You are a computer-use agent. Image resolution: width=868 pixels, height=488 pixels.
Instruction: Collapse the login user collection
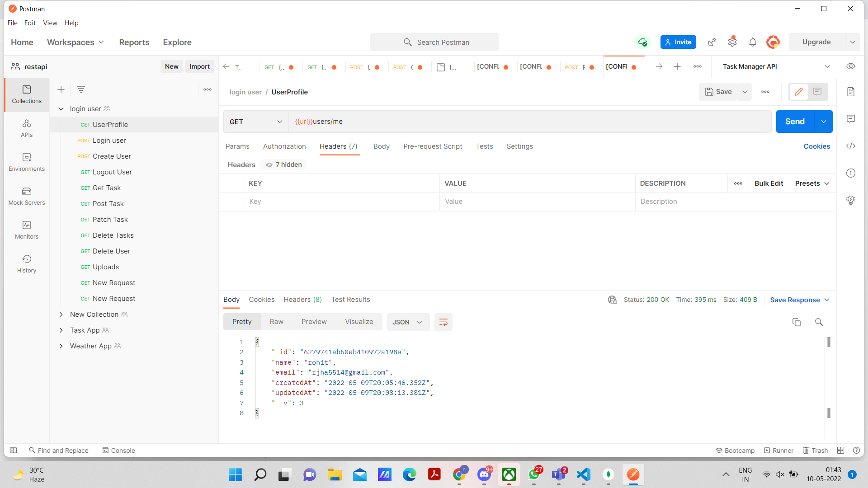pos(61,109)
